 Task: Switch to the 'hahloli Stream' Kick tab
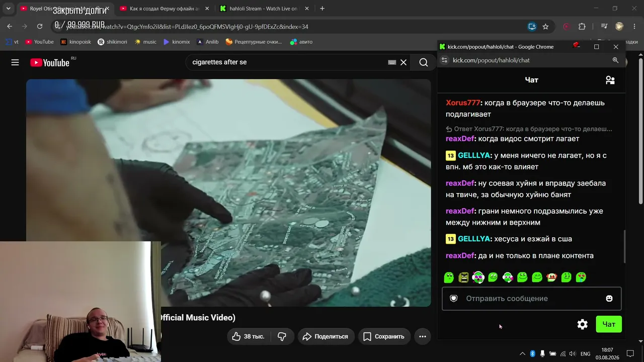click(264, 9)
